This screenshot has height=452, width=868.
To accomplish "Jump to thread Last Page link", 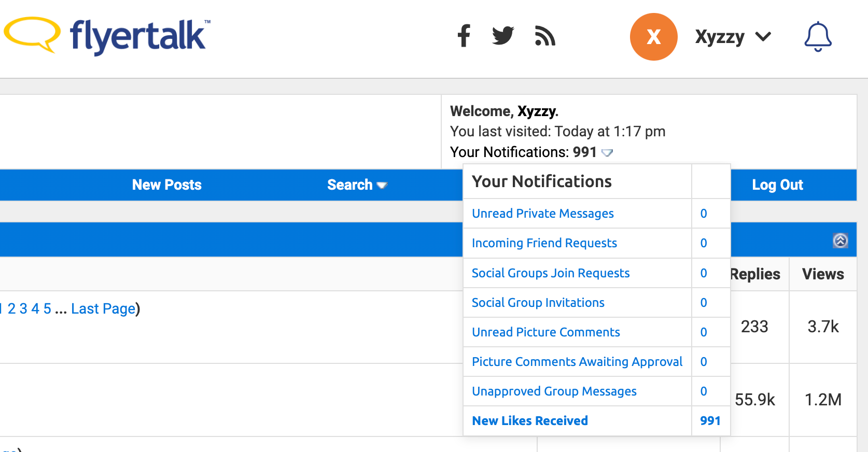I will pos(103,308).
